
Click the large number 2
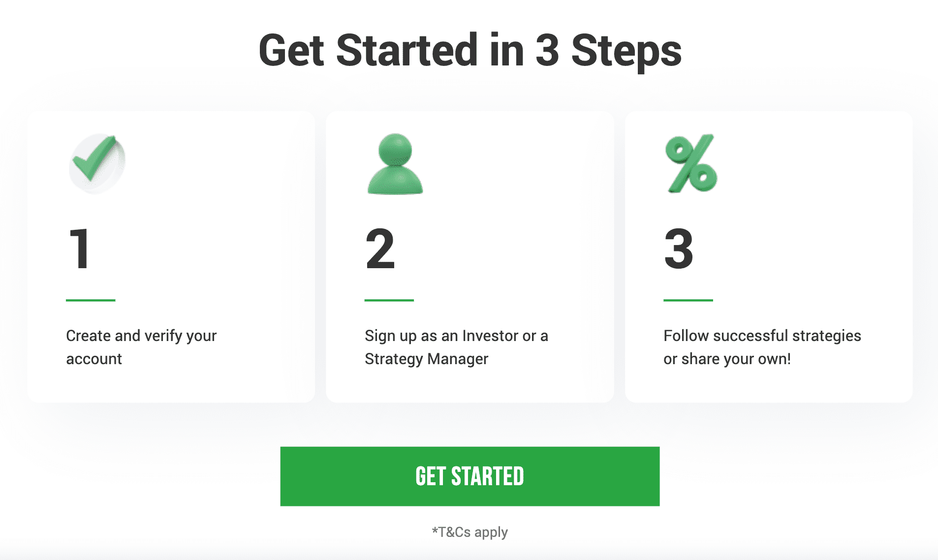point(380,249)
